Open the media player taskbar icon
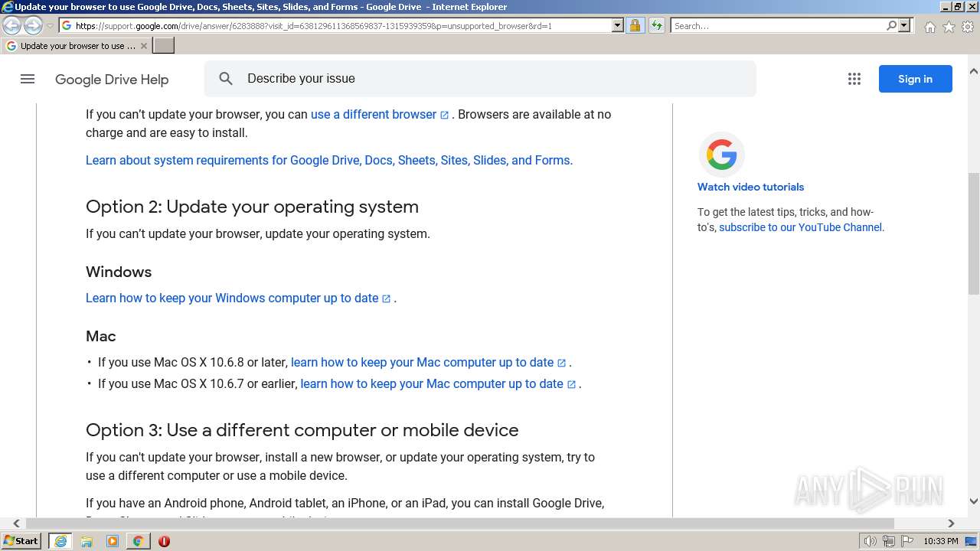Viewport: 980px width, 551px height. click(x=113, y=541)
